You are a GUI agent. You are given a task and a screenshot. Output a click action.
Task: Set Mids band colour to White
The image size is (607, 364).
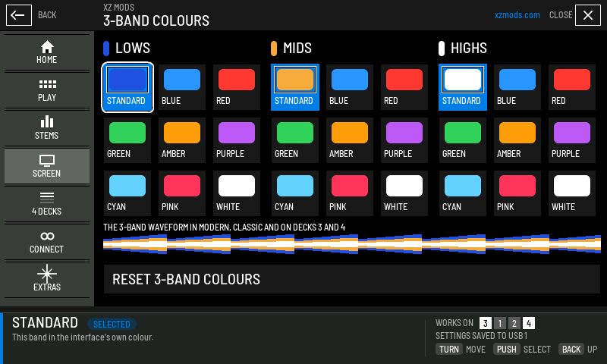[404, 193]
